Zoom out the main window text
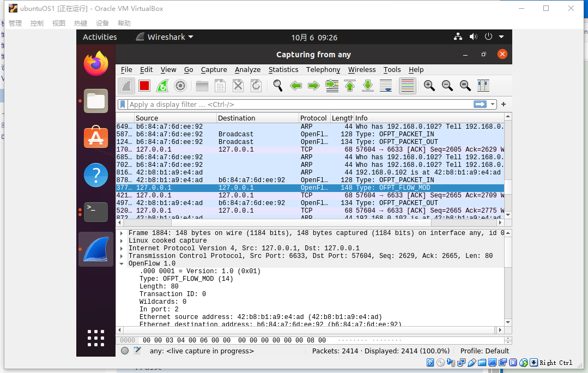 click(447, 86)
